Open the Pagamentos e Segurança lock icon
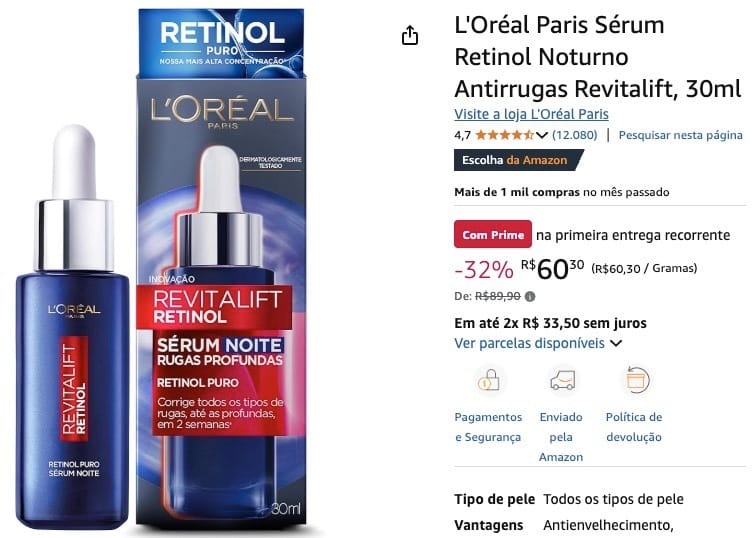The image size is (755, 538). tap(488, 381)
